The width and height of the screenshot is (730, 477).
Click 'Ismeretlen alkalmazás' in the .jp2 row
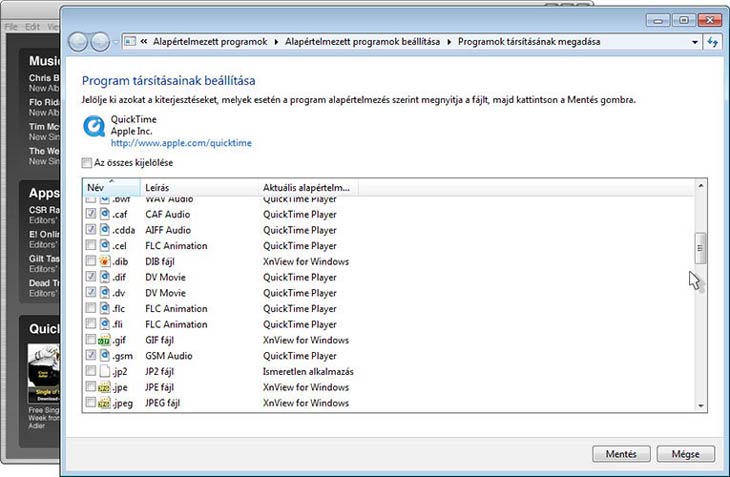308,372
